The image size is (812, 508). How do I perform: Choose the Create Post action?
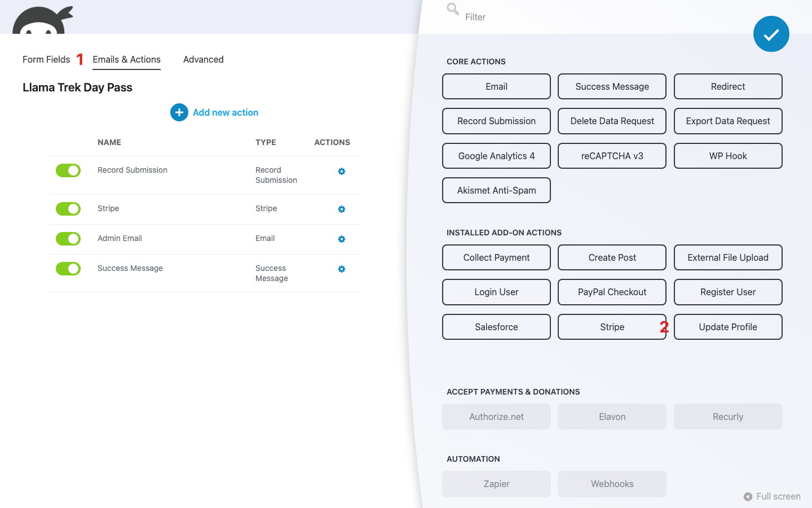[x=612, y=257]
